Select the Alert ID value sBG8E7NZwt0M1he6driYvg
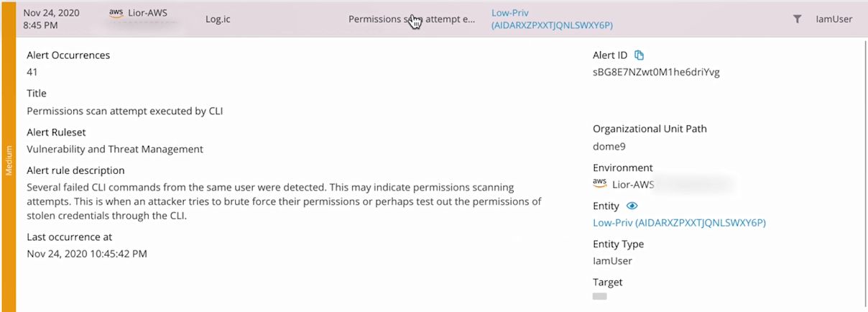This screenshot has height=312, width=868. point(656,72)
